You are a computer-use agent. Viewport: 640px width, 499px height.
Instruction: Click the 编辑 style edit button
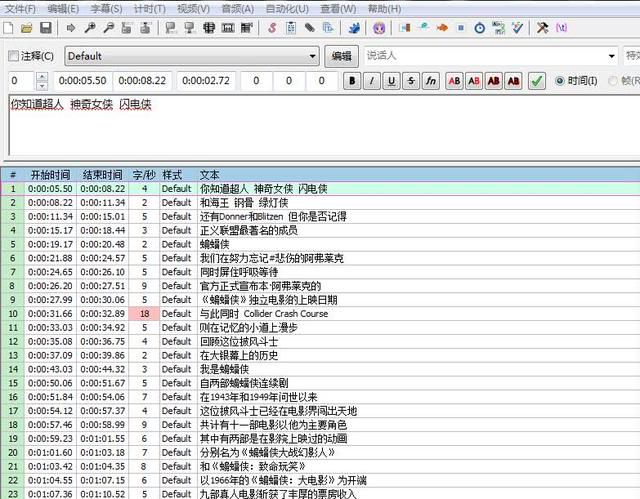(x=341, y=56)
